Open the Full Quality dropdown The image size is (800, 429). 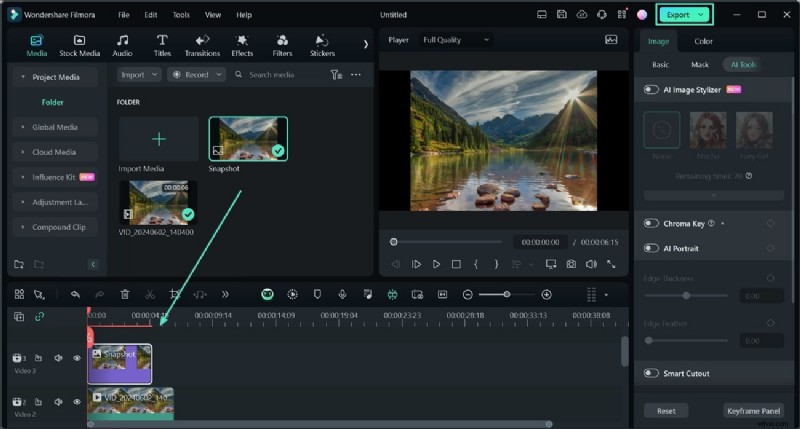pos(455,40)
